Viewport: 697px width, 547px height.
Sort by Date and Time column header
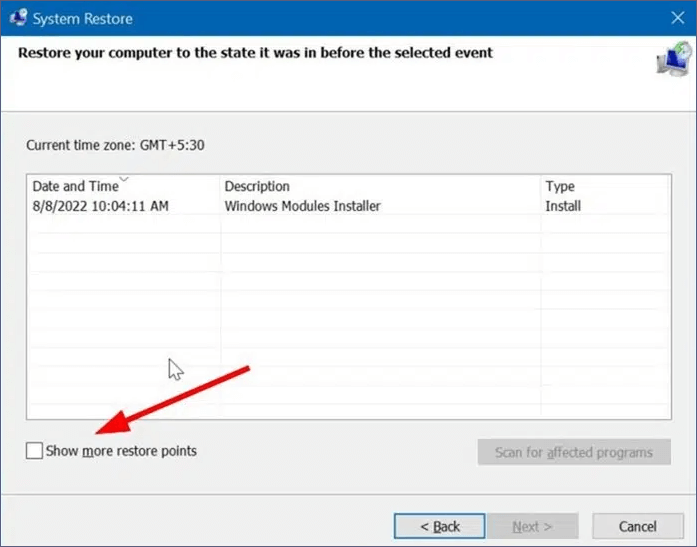tap(123, 186)
